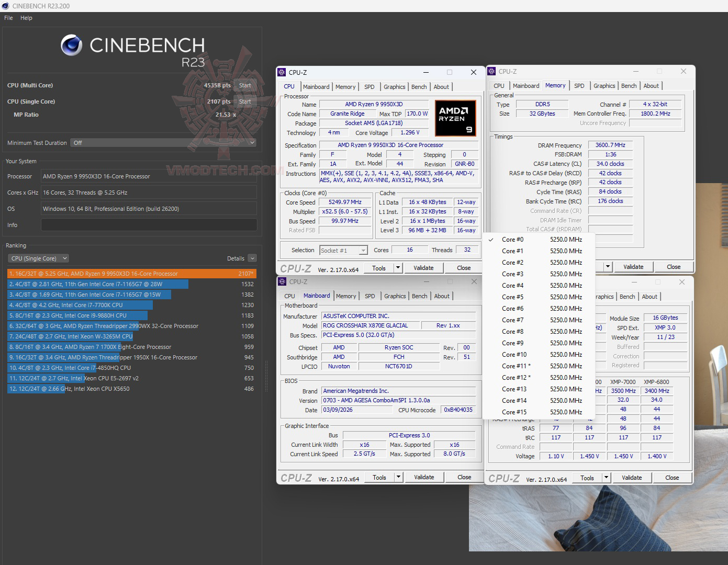The height and width of the screenshot is (565, 728).
Task: Open the Tools dropdown arrow in the CPU-Z SPD window
Action: (606, 478)
